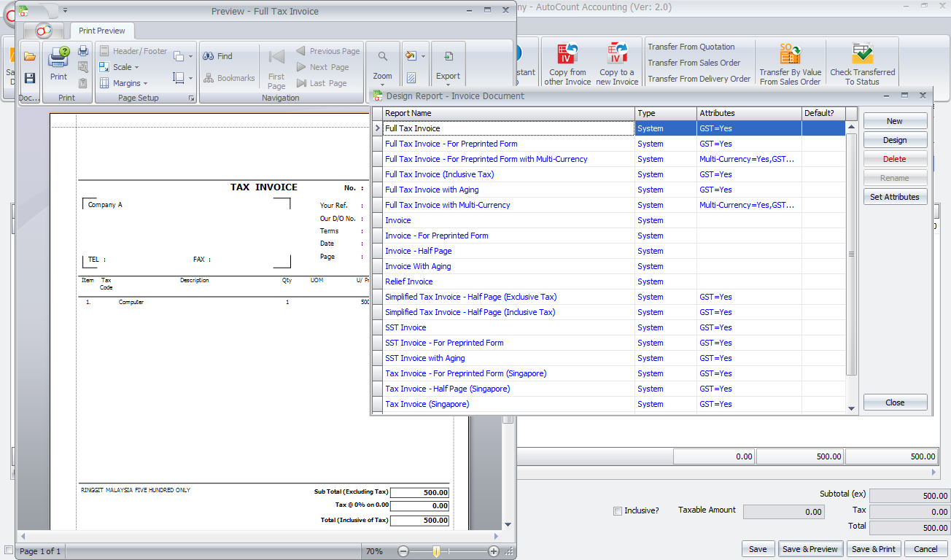
Task: Click the Type column header
Action: click(666, 113)
